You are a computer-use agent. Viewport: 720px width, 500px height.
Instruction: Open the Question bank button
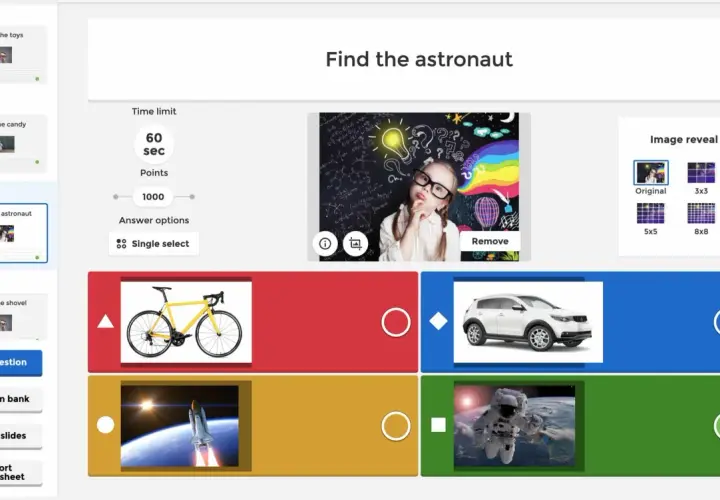tap(21, 399)
